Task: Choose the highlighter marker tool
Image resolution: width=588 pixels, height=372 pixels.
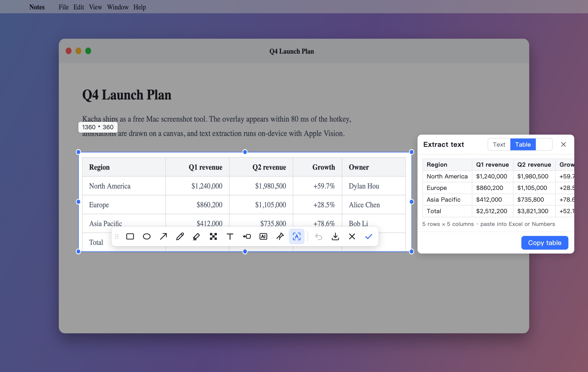Action: pos(196,236)
